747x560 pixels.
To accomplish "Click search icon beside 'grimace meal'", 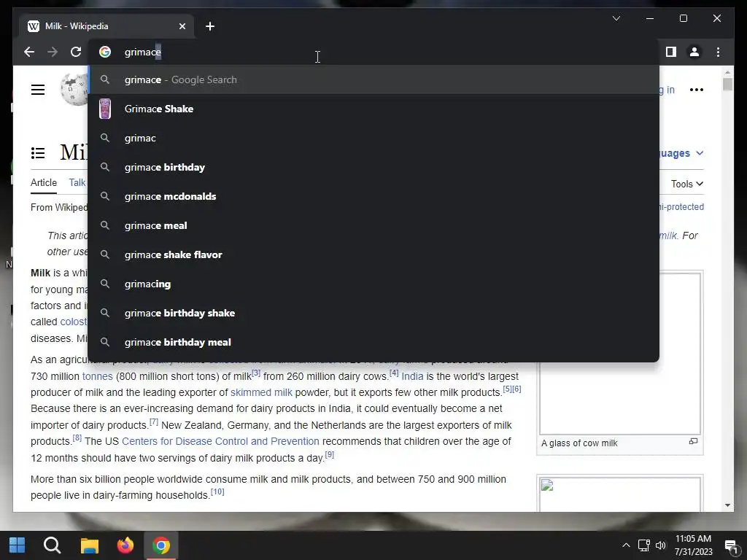I will pos(105,225).
